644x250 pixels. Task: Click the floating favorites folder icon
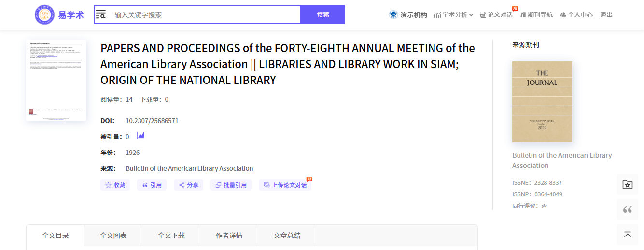pyautogui.click(x=627, y=184)
